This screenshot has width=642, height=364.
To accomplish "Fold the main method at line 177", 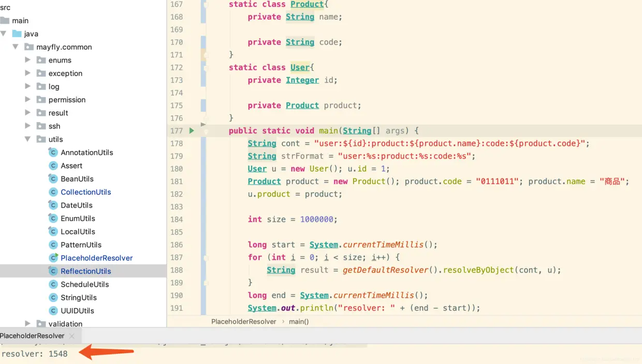I will point(206,132).
